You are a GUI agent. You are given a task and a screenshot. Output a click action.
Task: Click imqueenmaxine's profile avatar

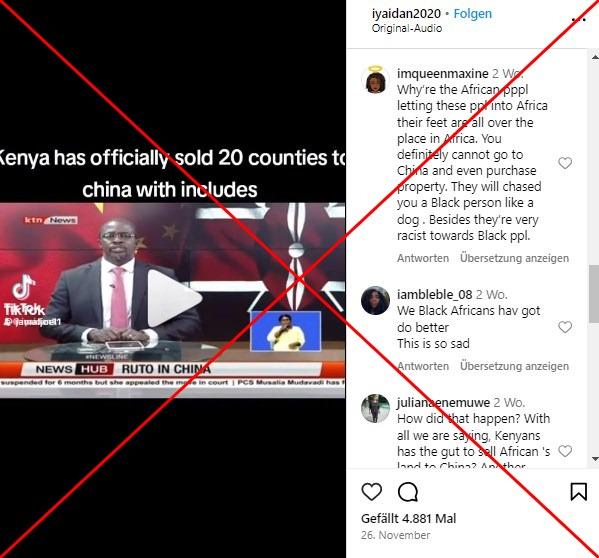(375, 80)
